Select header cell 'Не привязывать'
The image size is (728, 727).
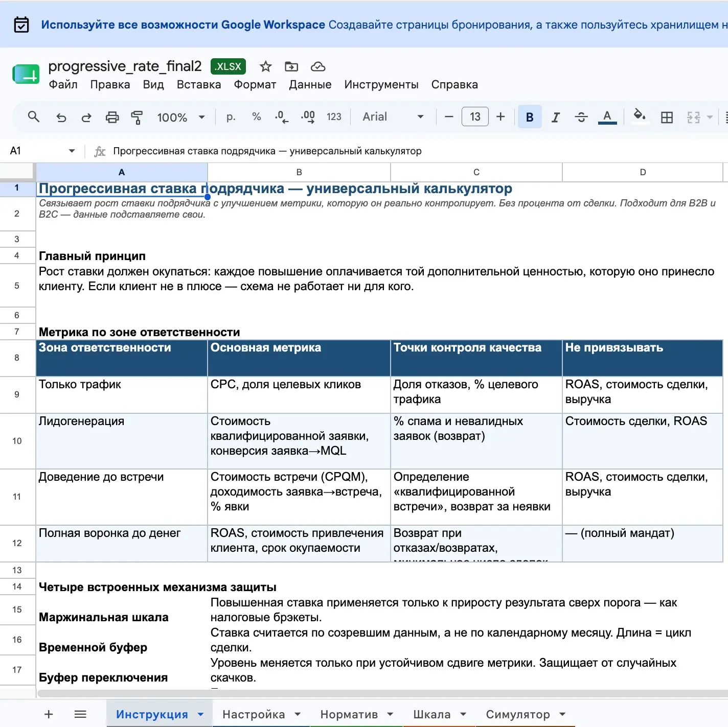coord(643,358)
